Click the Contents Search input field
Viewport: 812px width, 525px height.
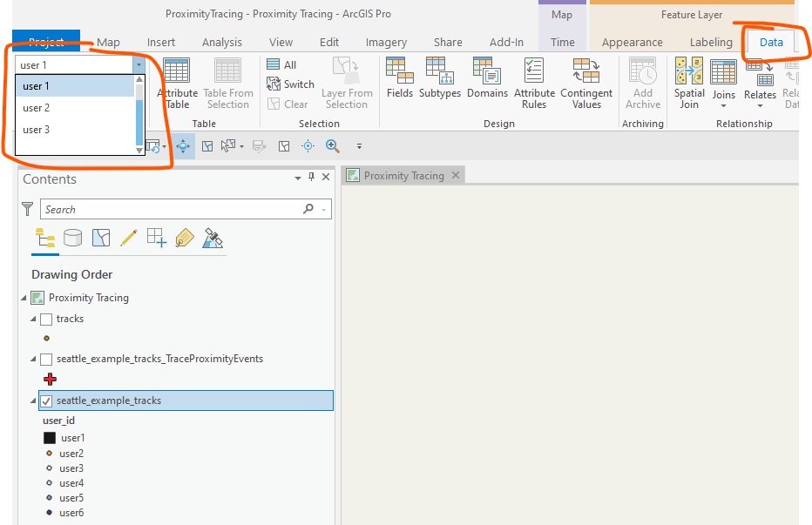(x=171, y=209)
